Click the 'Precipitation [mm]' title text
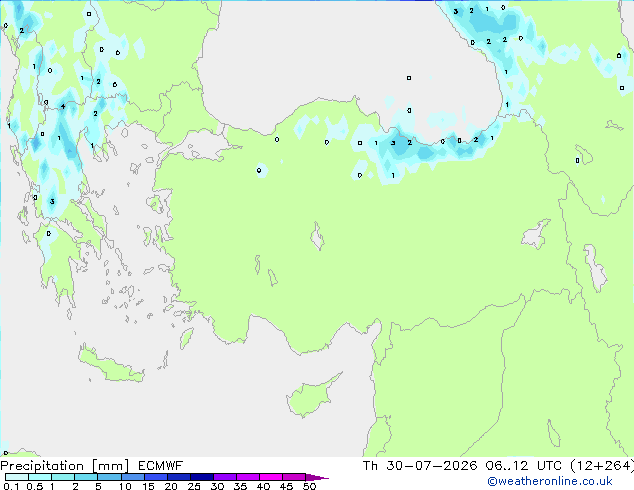The height and width of the screenshot is (490, 634). pos(65,466)
